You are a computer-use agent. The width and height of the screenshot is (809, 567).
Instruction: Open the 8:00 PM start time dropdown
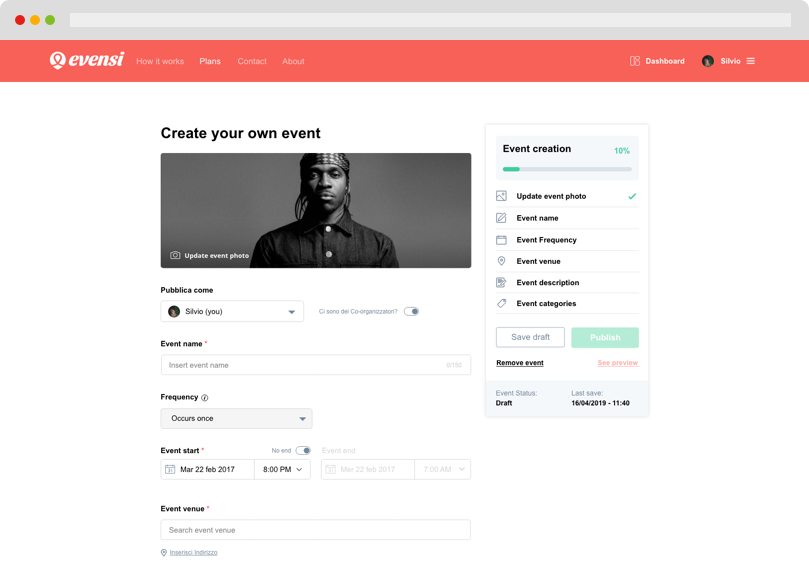(x=282, y=469)
